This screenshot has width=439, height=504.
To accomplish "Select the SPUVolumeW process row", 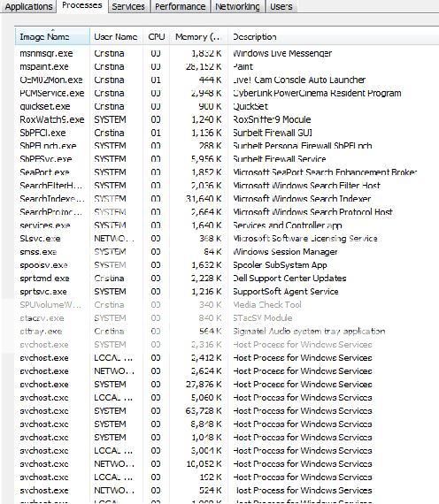I will pyautogui.click(x=227, y=305).
